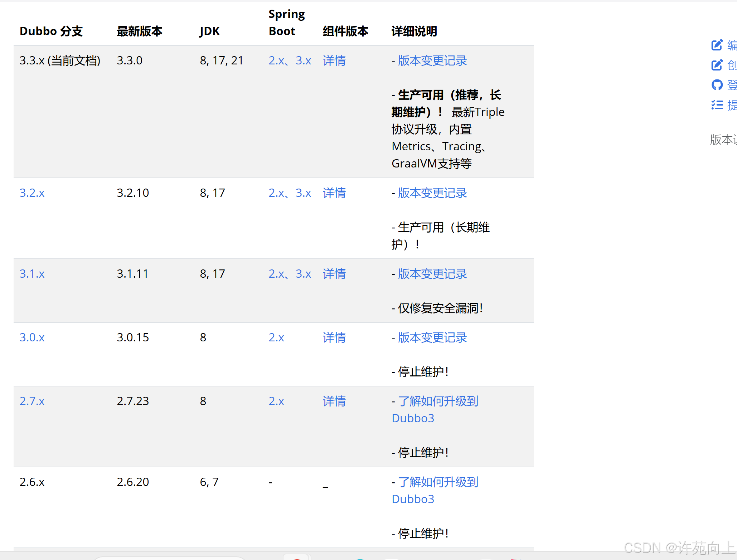Image resolution: width=737 pixels, height=560 pixels.
Task: Click Spring Boot 2.x、3.x link in 3.1.x row
Action: coord(290,274)
